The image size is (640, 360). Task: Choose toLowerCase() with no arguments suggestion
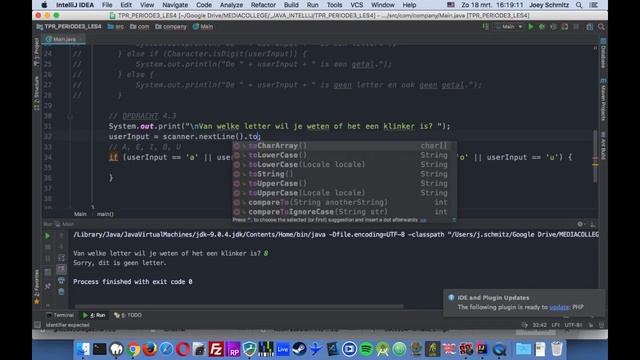[x=344, y=155]
